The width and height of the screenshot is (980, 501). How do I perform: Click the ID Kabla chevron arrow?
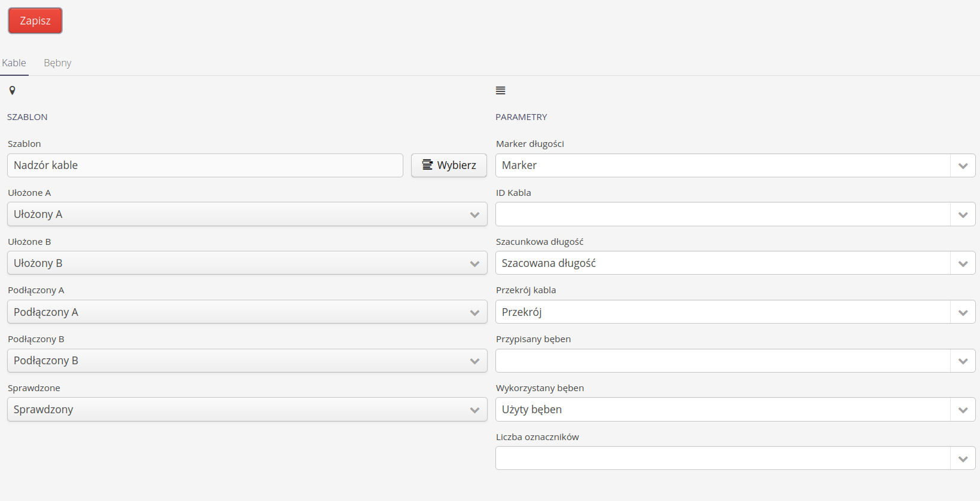pos(963,215)
